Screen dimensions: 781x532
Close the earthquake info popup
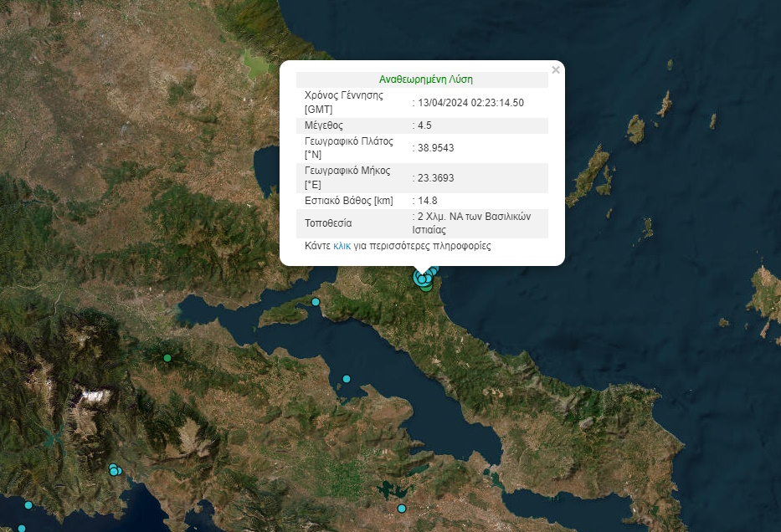(556, 70)
